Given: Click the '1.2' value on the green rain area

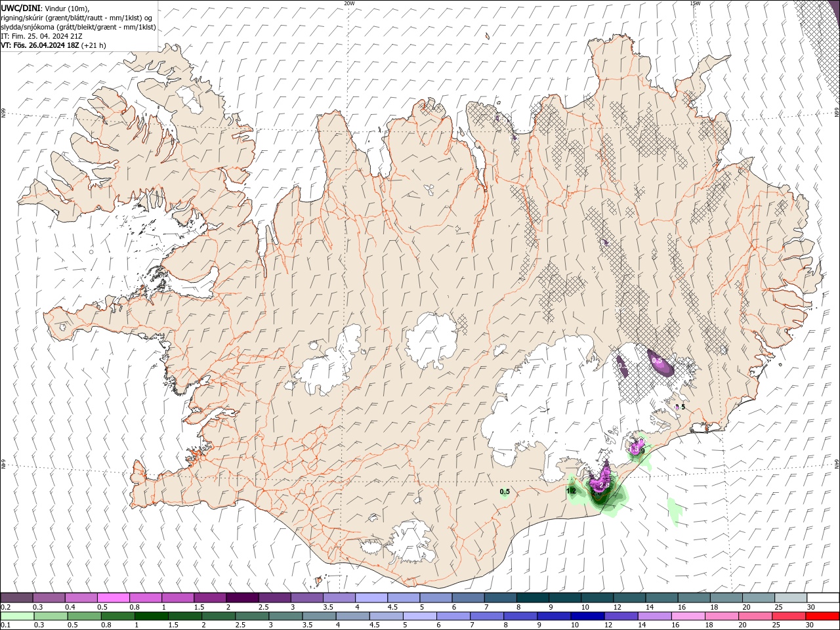Looking at the screenshot, I should pos(571,491).
